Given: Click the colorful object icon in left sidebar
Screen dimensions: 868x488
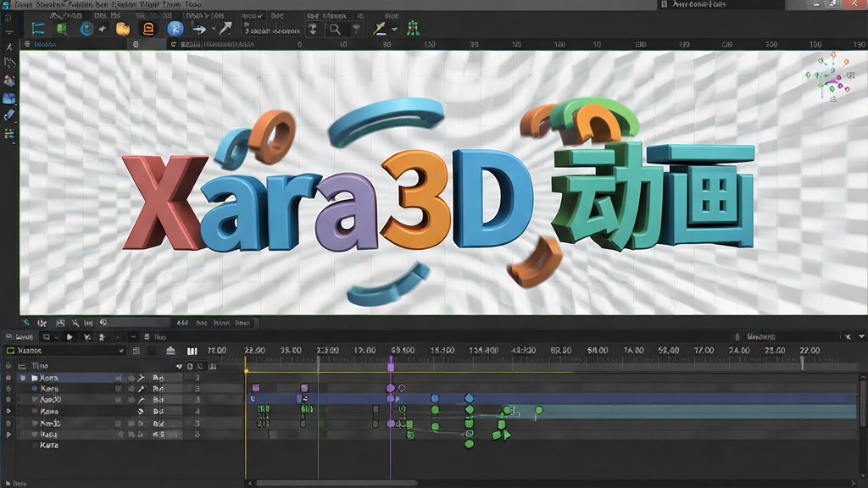Looking at the screenshot, I should 9,80.
